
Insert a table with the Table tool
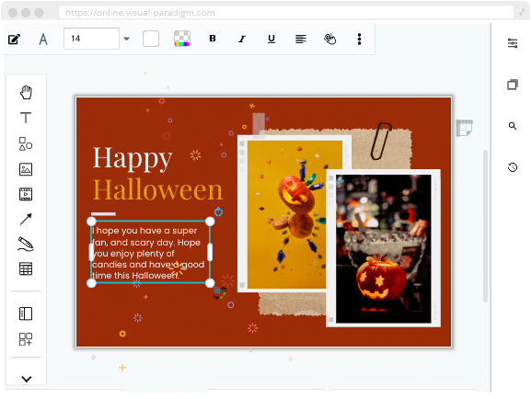[x=26, y=268]
